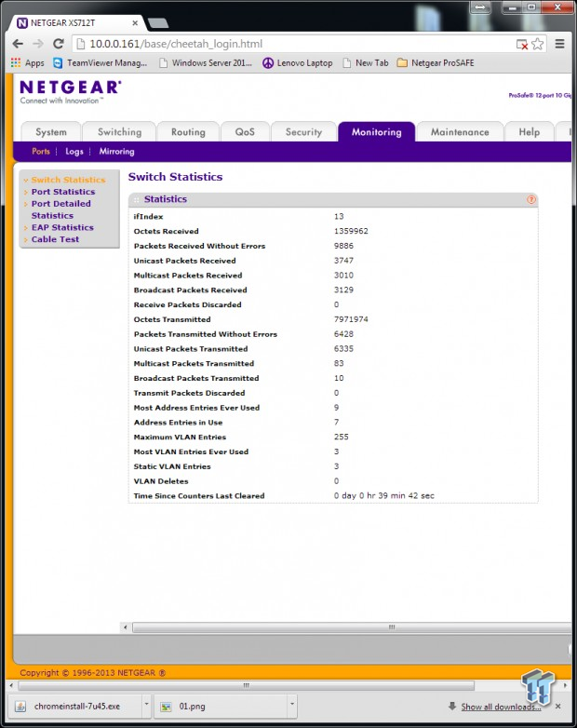This screenshot has width=577, height=728.
Task: Open Switch Statistics in the sidebar
Action: 68,180
